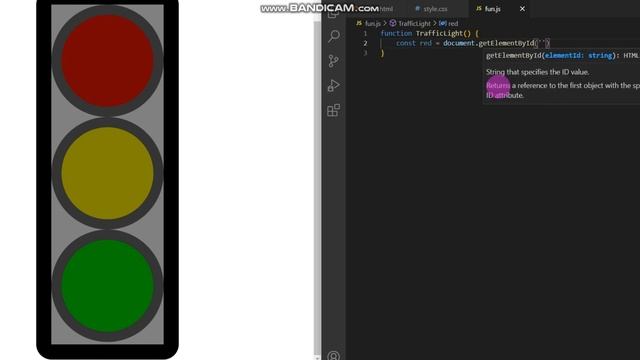Click the variable symbol icon before red breadcrumb
This screenshot has height=360, width=640.
click(x=442, y=23)
